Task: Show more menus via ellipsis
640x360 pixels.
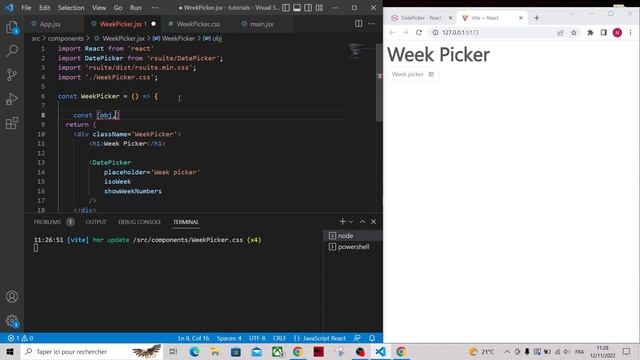Action: [x=155, y=8]
